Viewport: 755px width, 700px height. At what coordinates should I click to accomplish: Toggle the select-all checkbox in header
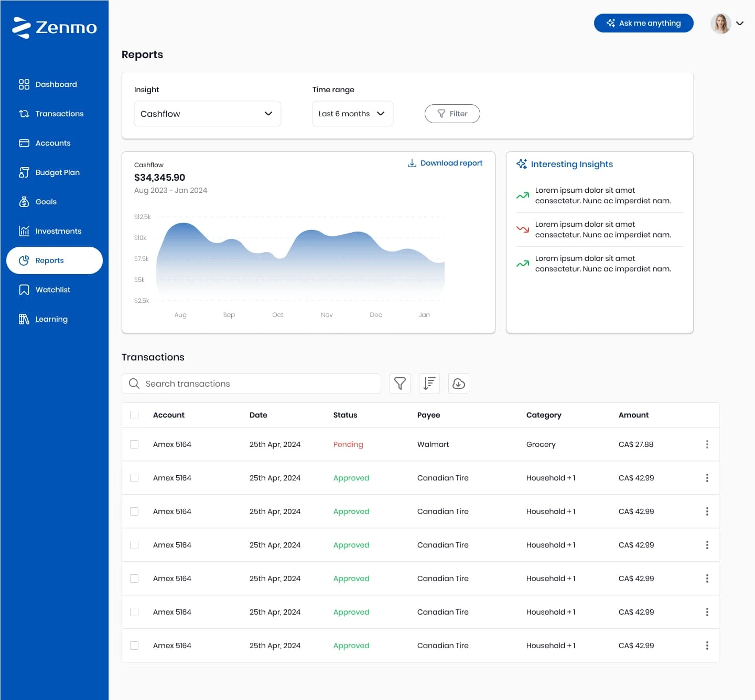[x=134, y=415]
